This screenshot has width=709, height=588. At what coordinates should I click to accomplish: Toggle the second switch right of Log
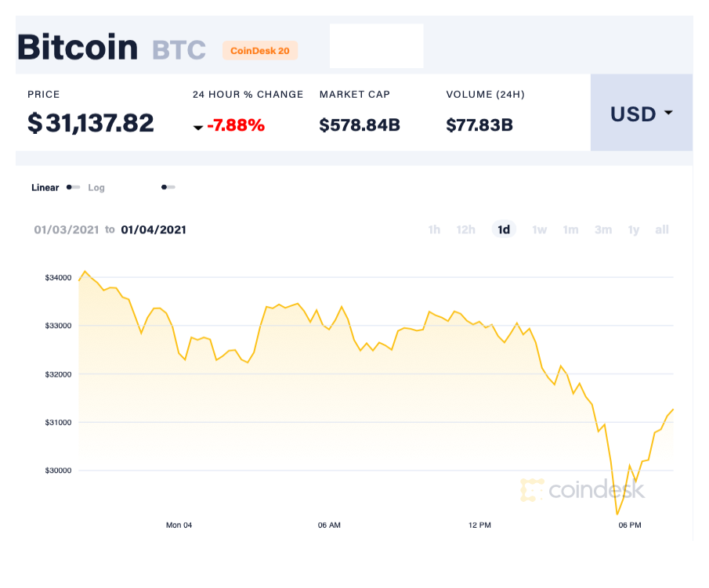tap(168, 187)
